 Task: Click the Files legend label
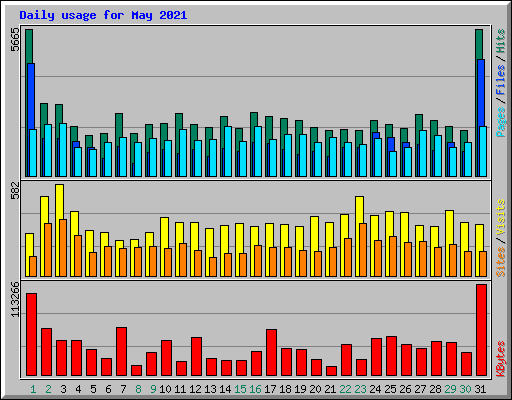click(x=501, y=80)
